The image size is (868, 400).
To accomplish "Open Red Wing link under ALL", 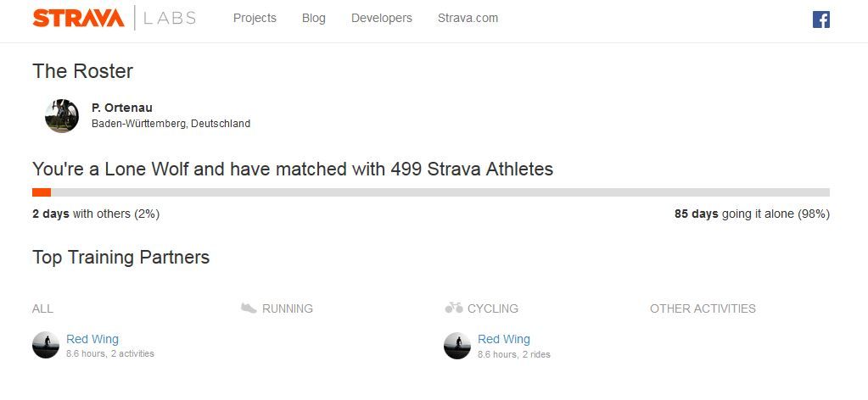I will (x=92, y=339).
